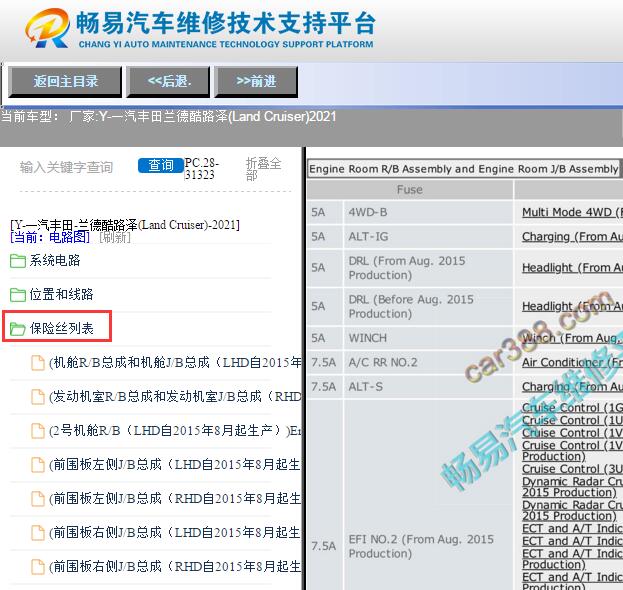623x590 pixels.
Task: Expand the 位置和线路 tree item
Action: pos(61,294)
